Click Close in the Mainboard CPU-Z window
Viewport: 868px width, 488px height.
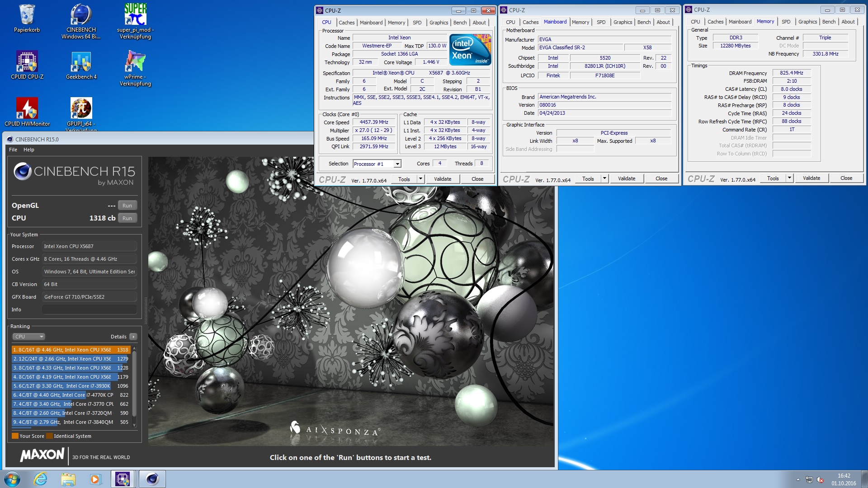click(x=661, y=178)
